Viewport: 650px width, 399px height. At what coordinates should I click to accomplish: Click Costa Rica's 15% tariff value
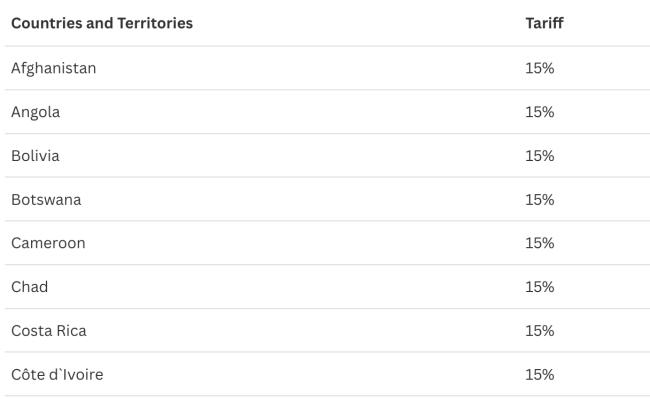(x=540, y=331)
